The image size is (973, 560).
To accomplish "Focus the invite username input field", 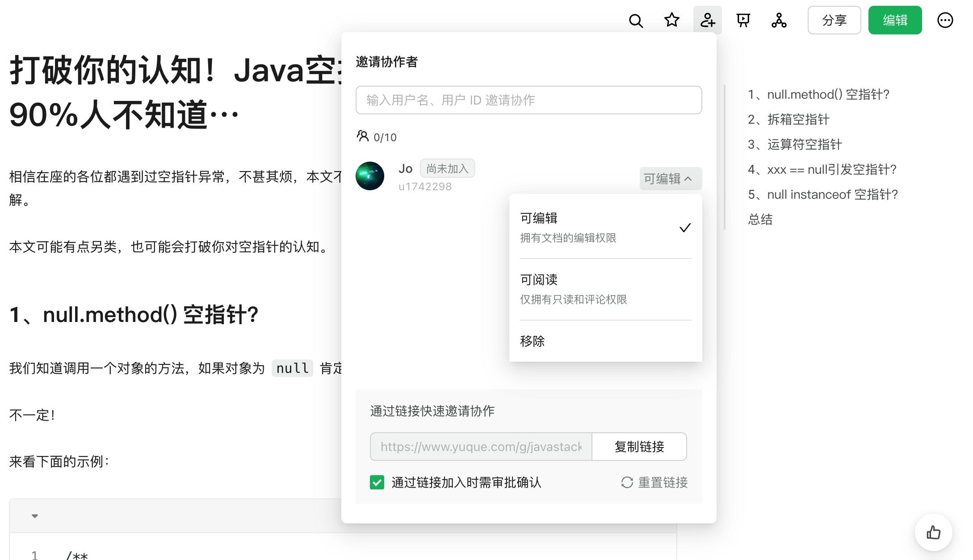I will pyautogui.click(x=528, y=100).
